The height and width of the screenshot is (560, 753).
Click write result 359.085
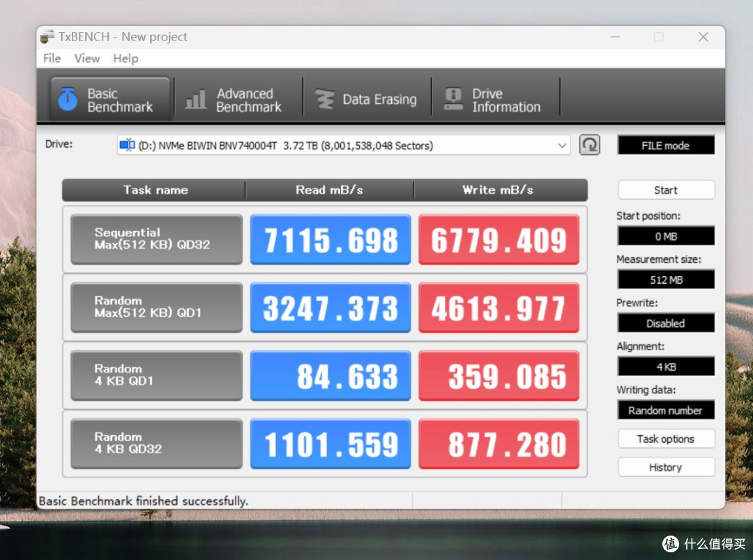point(499,376)
